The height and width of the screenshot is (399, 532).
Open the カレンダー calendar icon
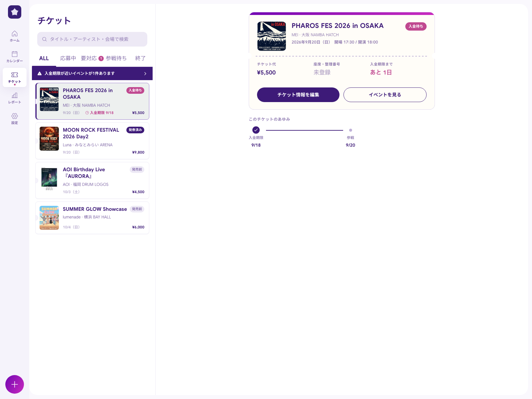click(15, 54)
